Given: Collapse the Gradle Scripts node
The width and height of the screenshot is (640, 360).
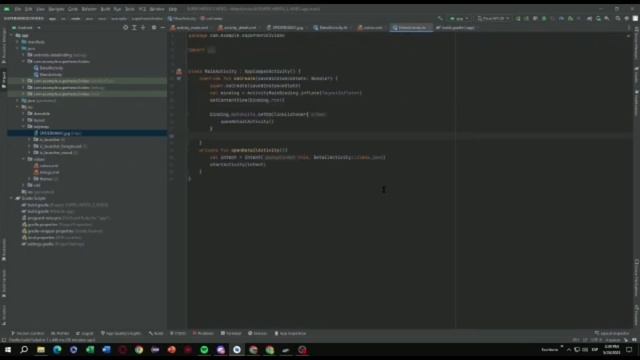Looking at the screenshot, I should click(11, 198).
